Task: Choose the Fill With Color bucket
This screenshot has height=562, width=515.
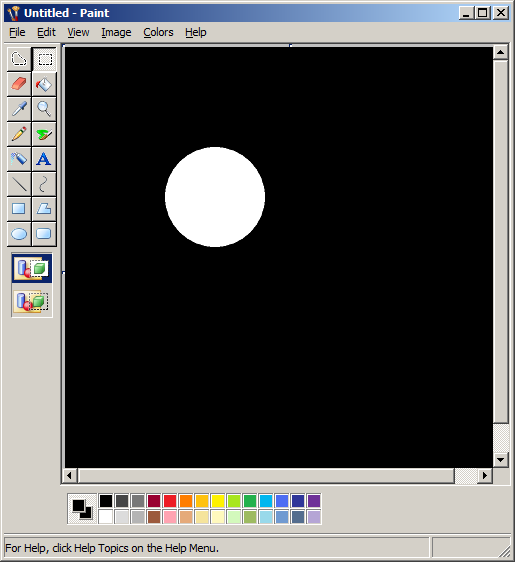Action: [x=44, y=84]
